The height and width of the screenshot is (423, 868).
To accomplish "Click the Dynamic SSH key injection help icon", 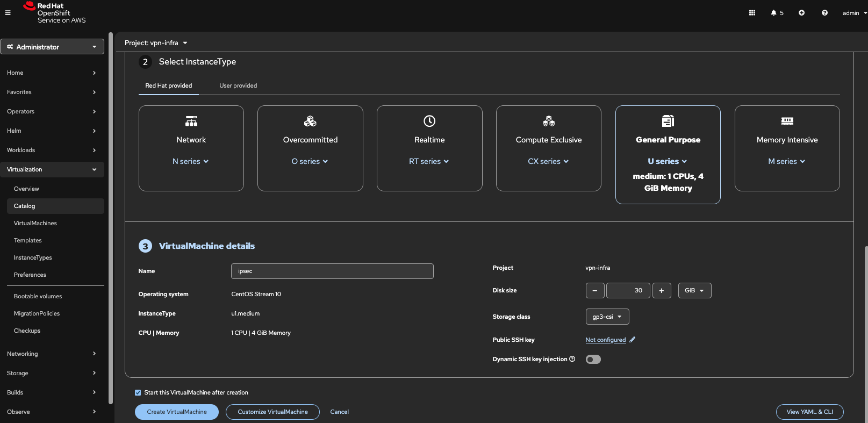I will pos(572,359).
